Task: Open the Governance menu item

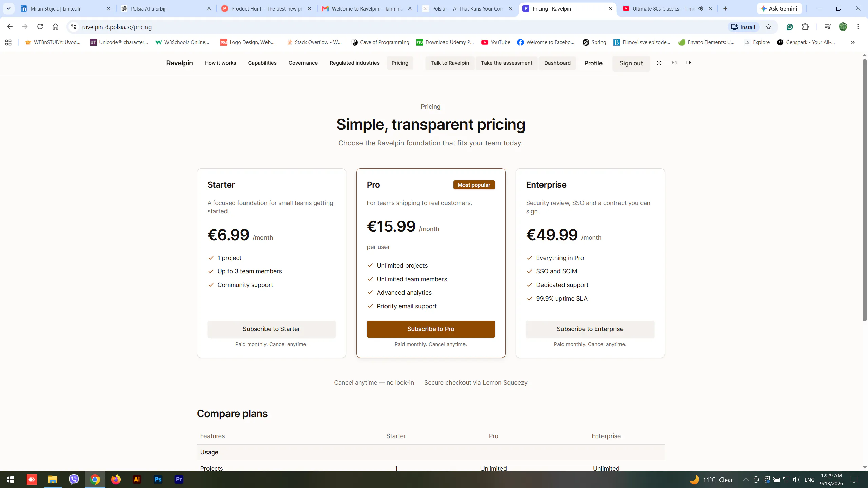Action: click(303, 63)
